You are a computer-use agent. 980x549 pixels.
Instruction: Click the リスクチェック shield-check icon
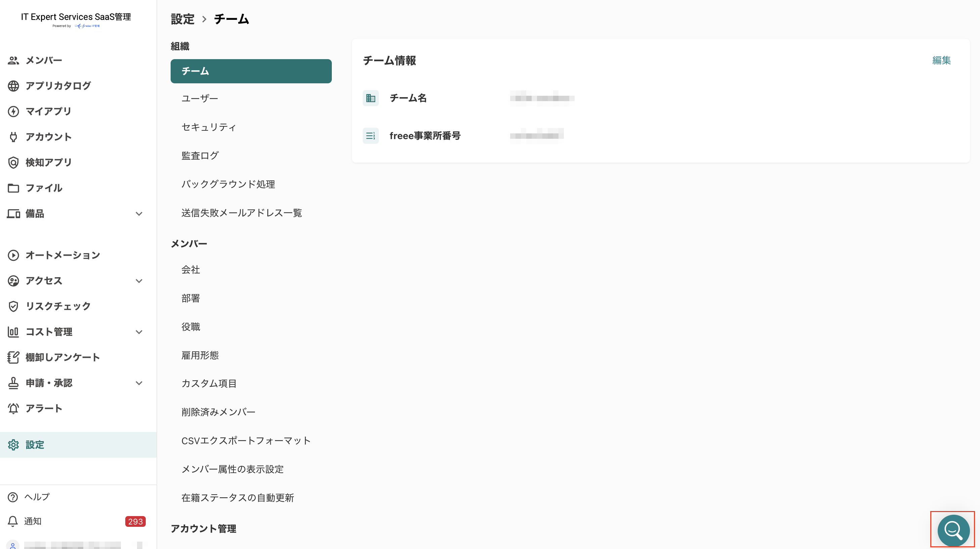pyautogui.click(x=13, y=306)
